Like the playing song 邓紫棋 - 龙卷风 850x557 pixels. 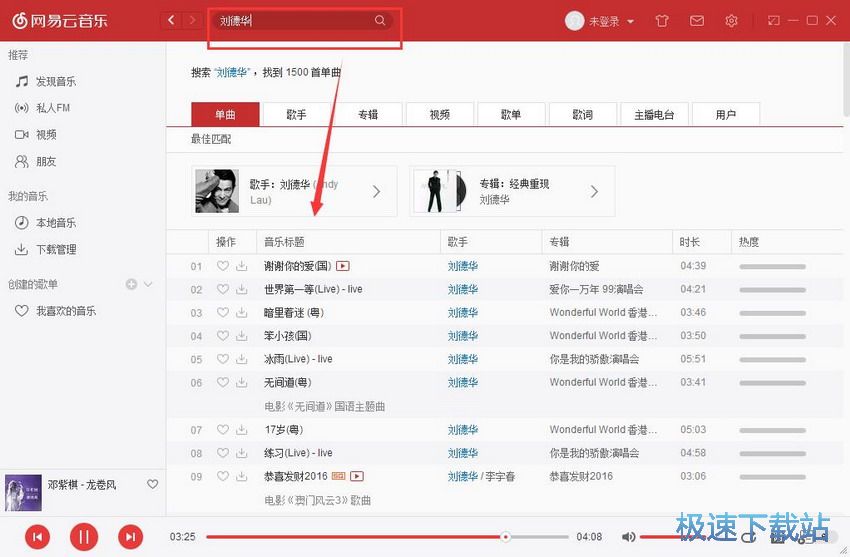click(153, 484)
